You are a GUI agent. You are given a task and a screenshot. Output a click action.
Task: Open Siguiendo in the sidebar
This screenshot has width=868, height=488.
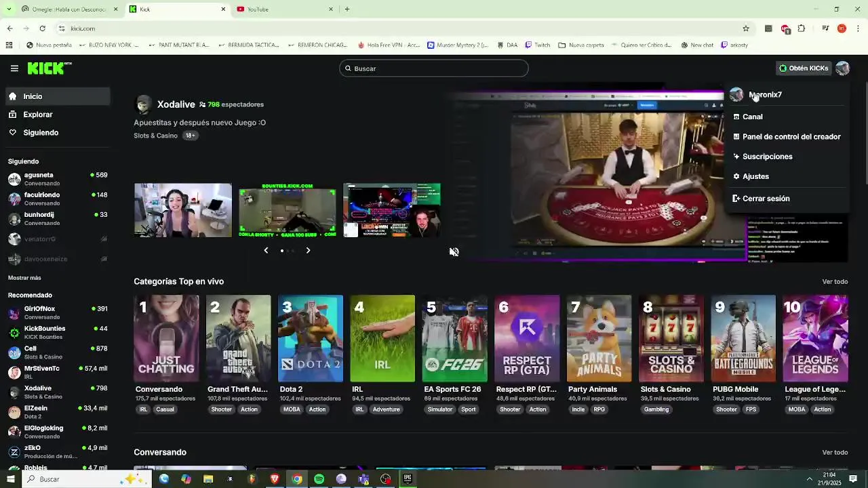coord(57,133)
